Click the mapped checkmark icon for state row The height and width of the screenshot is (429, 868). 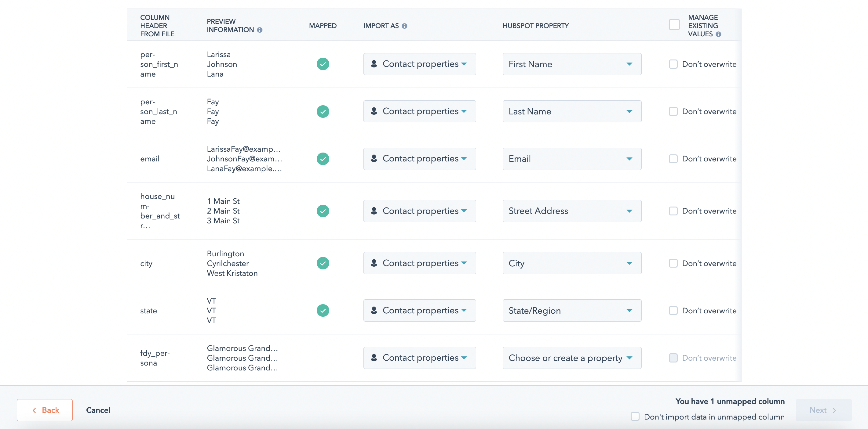point(323,310)
